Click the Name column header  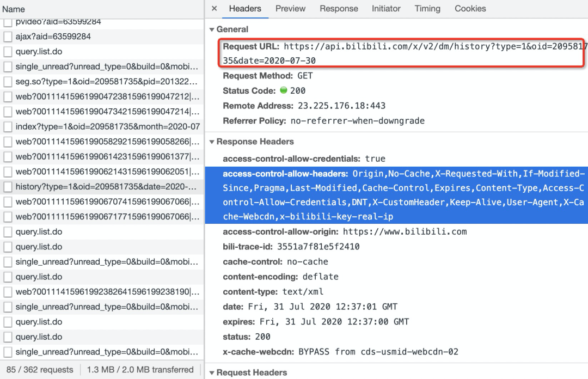[14, 9]
